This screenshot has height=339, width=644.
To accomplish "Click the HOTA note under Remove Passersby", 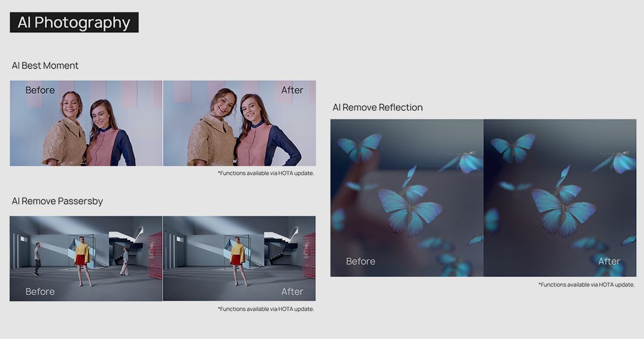I will (266, 309).
